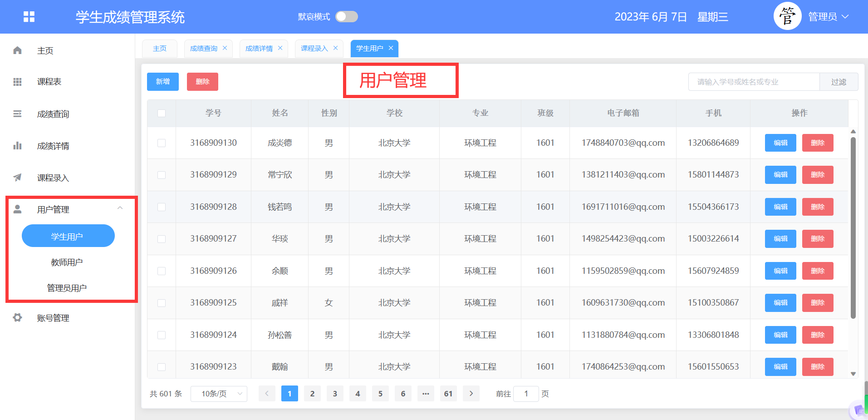This screenshot has width=868, height=420.
Task: Click the 学号 column header
Action: point(213,113)
